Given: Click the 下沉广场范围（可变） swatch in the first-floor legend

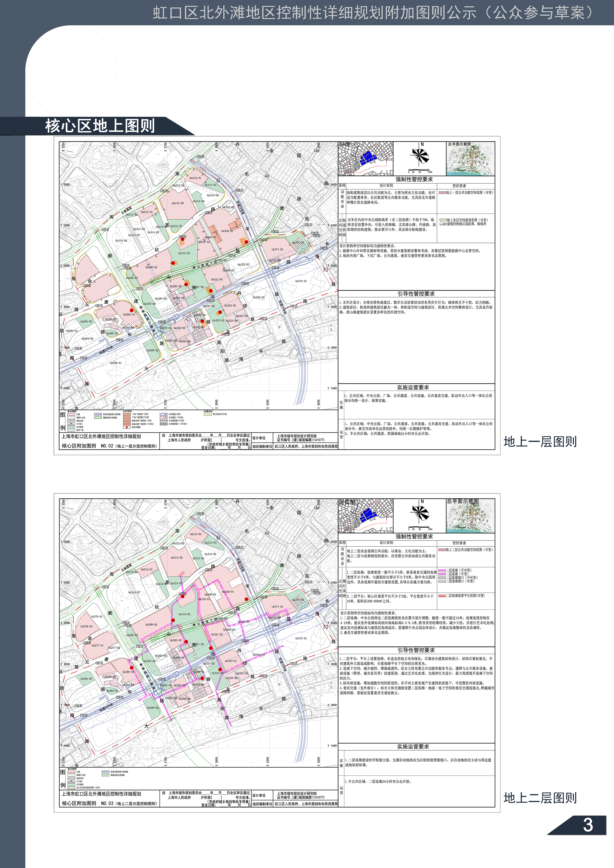Looking at the screenshot, I should [127, 414].
